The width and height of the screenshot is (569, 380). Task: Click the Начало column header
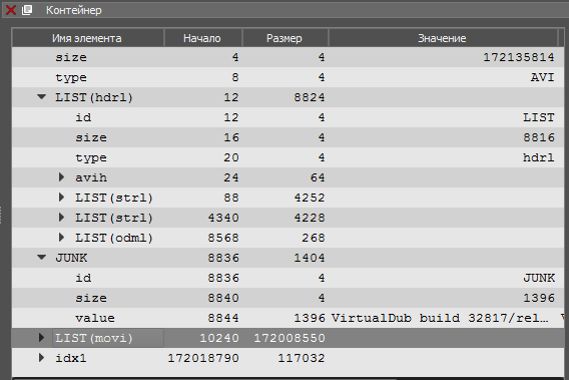[202, 38]
